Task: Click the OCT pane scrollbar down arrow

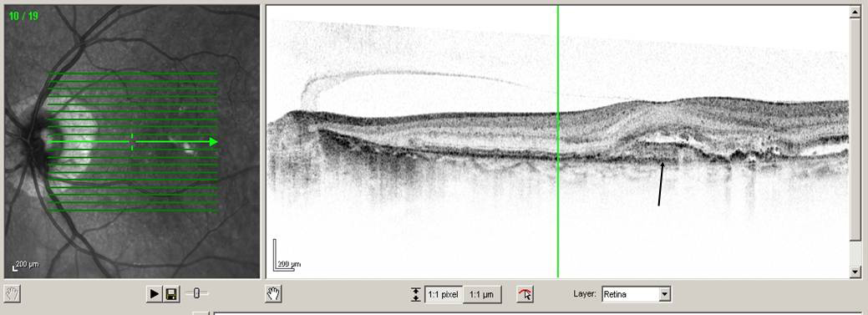Action: (x=855, y=272)
